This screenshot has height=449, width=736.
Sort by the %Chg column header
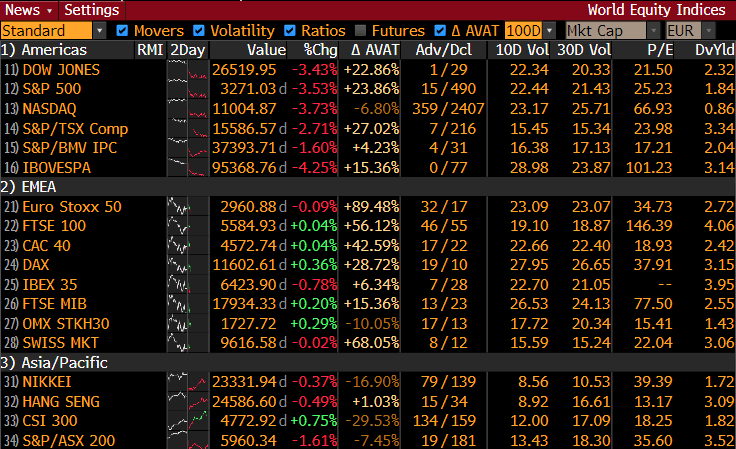click(321, 50)
